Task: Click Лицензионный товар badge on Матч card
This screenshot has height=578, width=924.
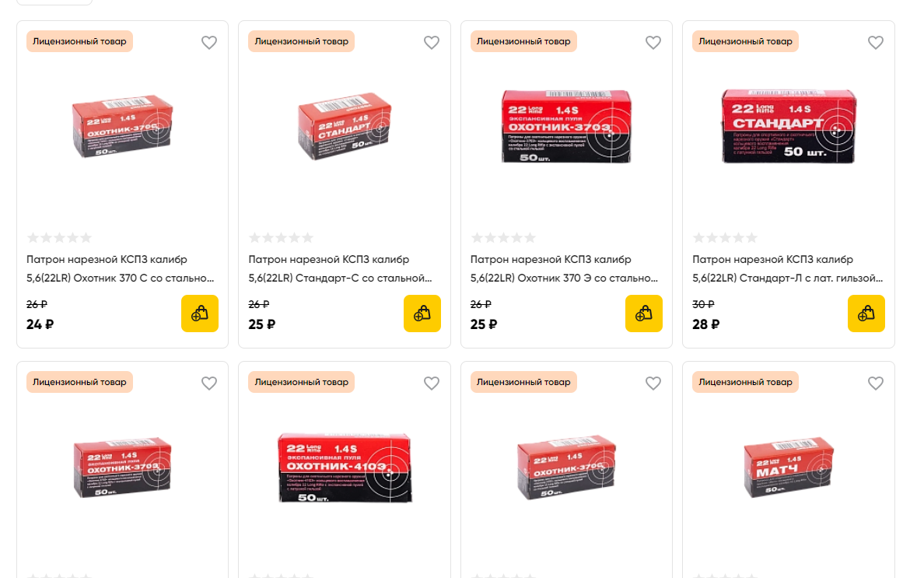Action: tap(745, 382)
